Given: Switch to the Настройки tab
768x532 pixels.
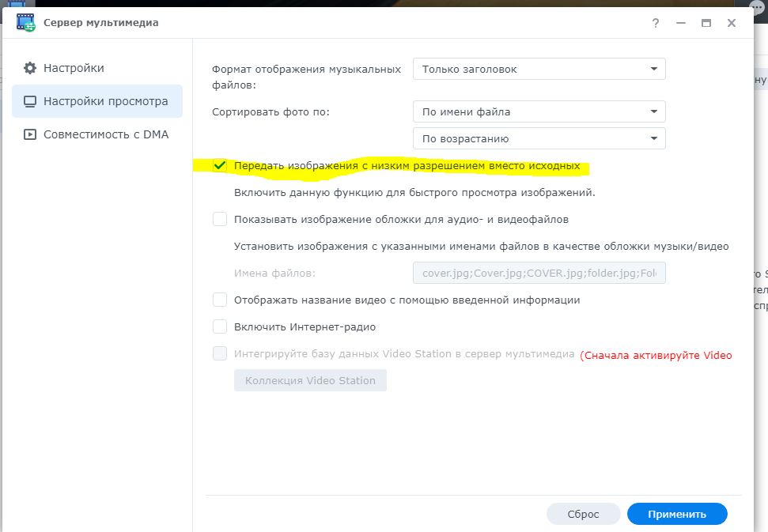Looking at the screenshot, I should point(74,68).
